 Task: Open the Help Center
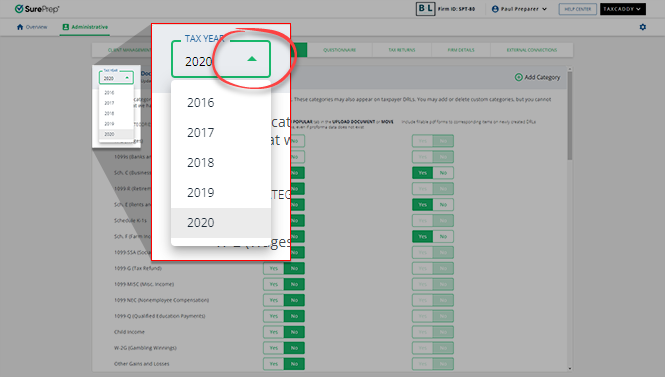click(x=578, y=9)
